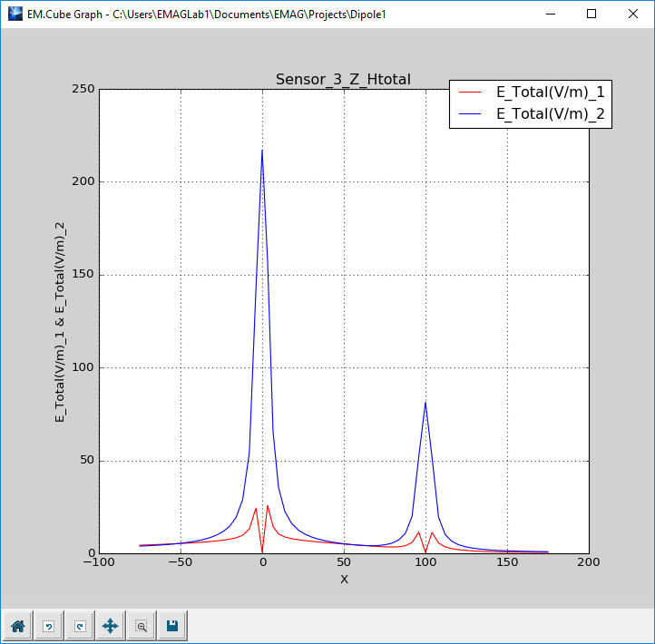
Task: Click the vertical Y axis label text
Action: pyautogui.click(x=60, y=321)
